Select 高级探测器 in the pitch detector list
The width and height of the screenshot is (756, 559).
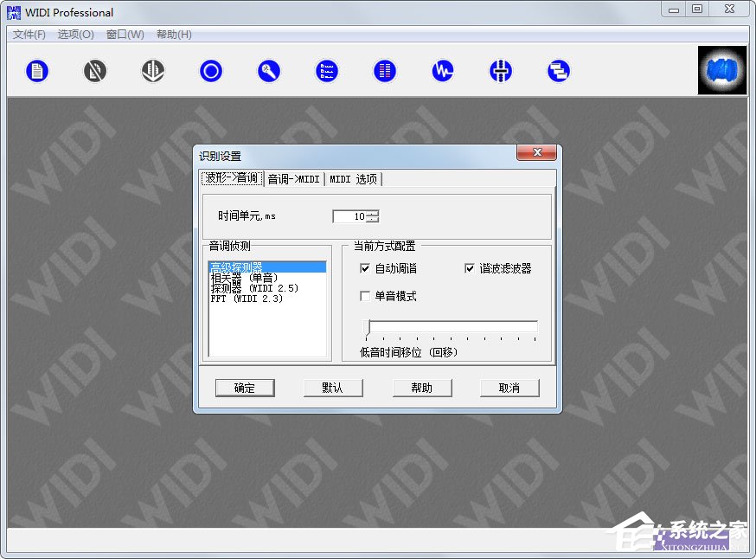267,267
